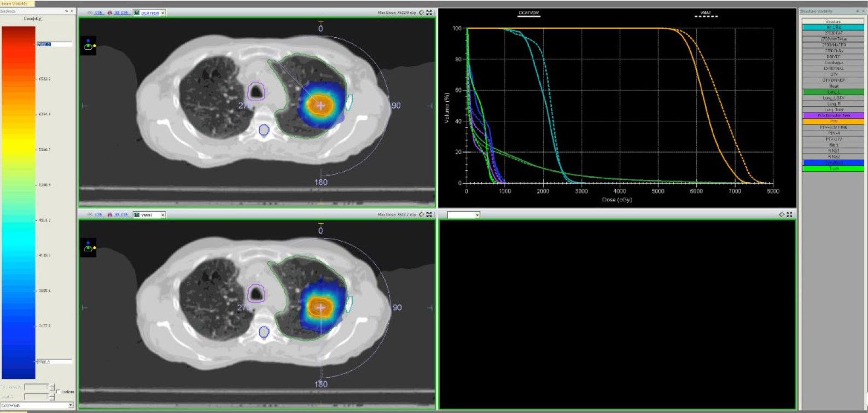This screenshot has height=413, width=868.
Task: Open the plan selector dropdown in top CT view
Action: 163,13
